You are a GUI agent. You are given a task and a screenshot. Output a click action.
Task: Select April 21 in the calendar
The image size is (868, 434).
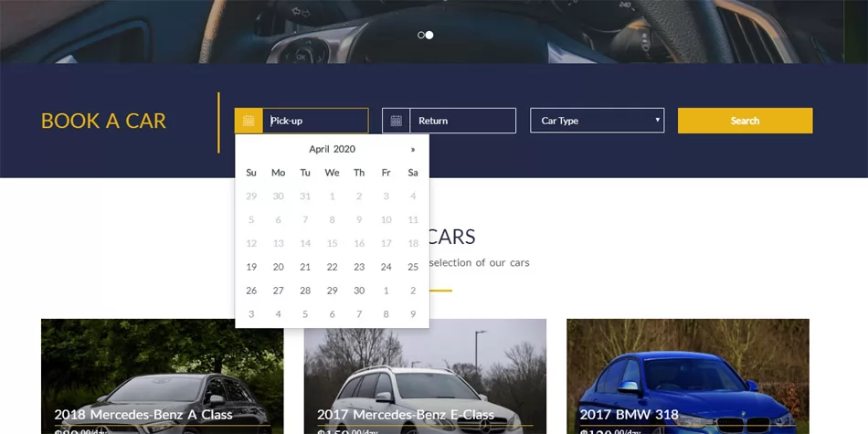point(305,267)
